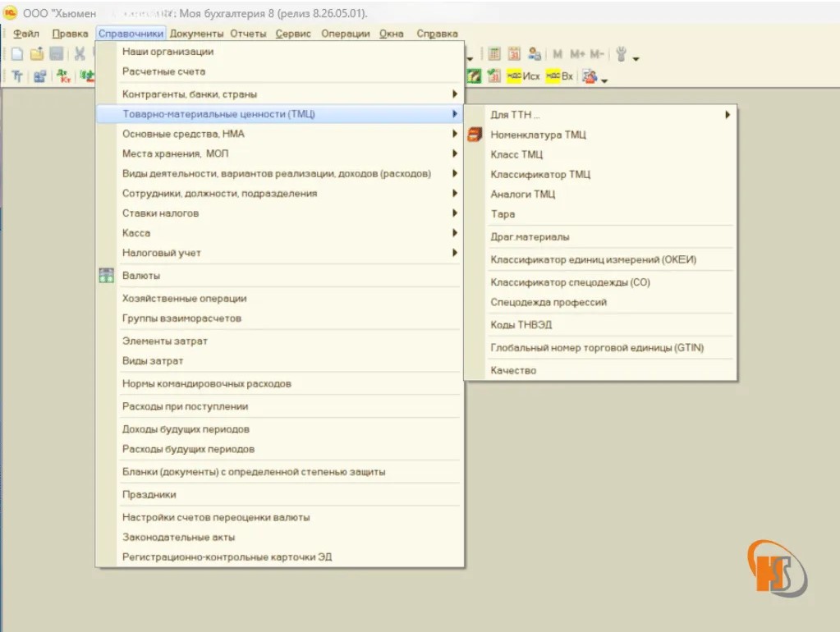Click the New document toolbar icon
This screenshot has width=840, height=632.
click(17, 53)
